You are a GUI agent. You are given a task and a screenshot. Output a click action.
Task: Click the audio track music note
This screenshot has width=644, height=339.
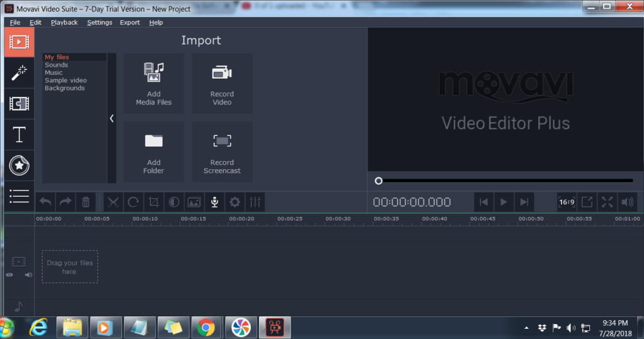click(x=18, y=306)
